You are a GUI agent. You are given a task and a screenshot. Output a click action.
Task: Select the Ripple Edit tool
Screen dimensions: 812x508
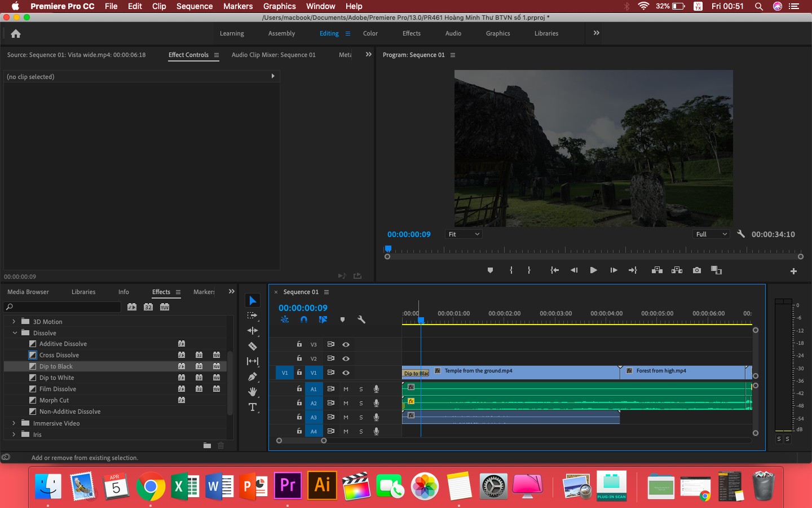pyautogui.click(x=253, y=331)
